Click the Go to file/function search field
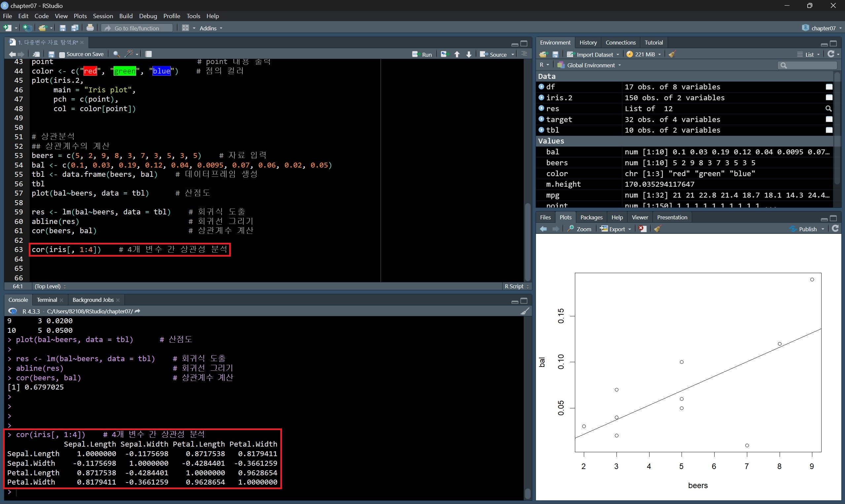 pos(137,28)
